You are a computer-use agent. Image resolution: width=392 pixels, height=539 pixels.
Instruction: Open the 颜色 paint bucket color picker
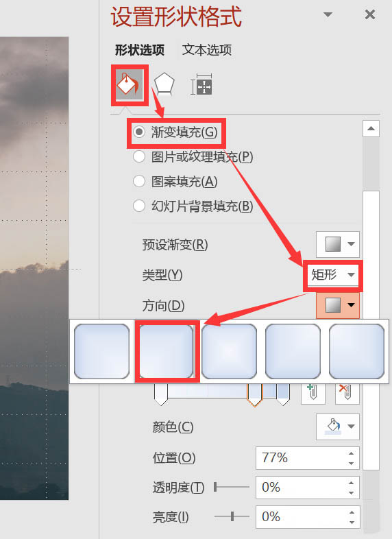tap(338, 427)
